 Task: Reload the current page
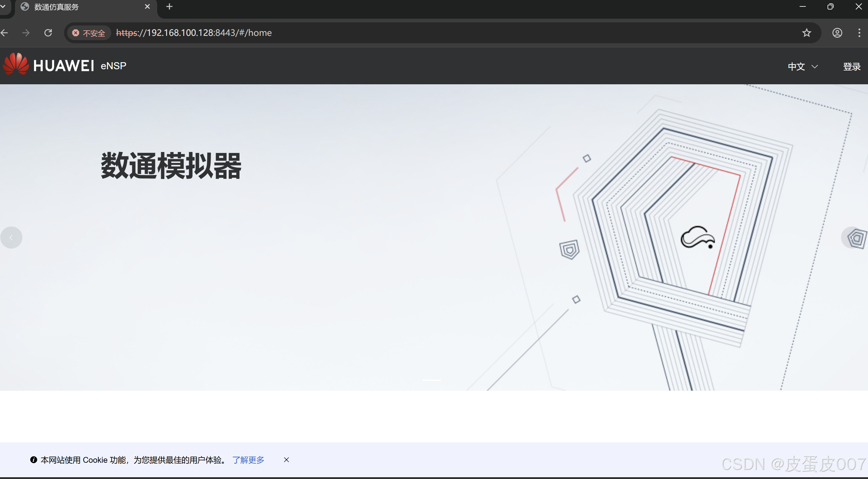48,33
